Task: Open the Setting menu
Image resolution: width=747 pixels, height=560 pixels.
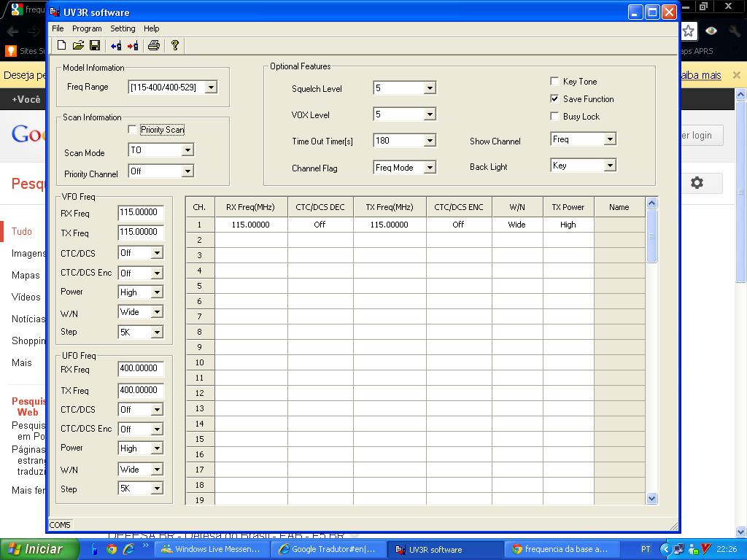Action: point(123,28)
